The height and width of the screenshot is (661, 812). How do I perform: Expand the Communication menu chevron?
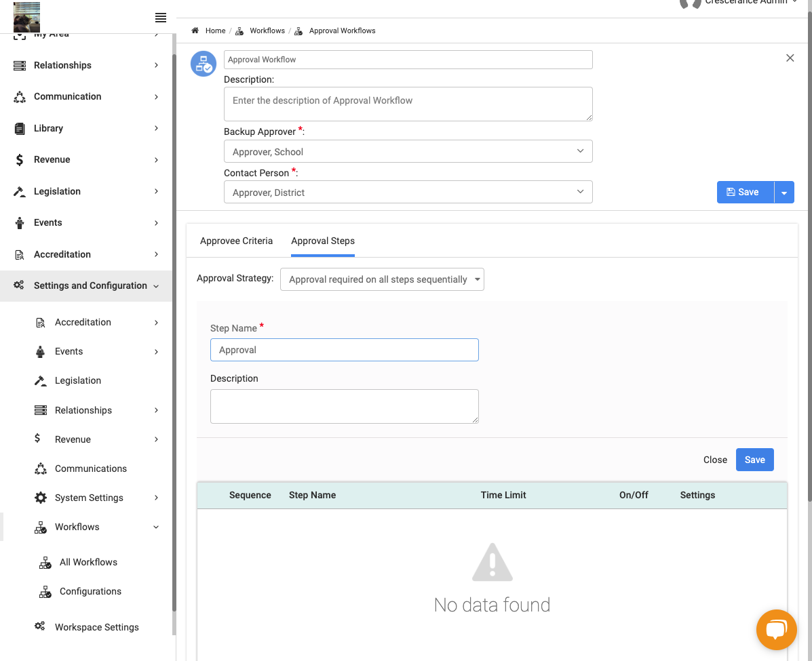click(x=157, y=97)
